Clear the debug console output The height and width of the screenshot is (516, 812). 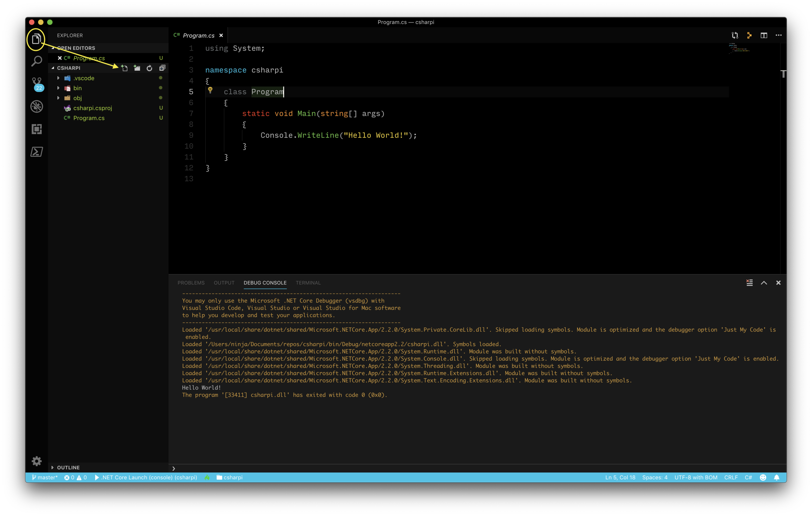(x=749, y=283)
